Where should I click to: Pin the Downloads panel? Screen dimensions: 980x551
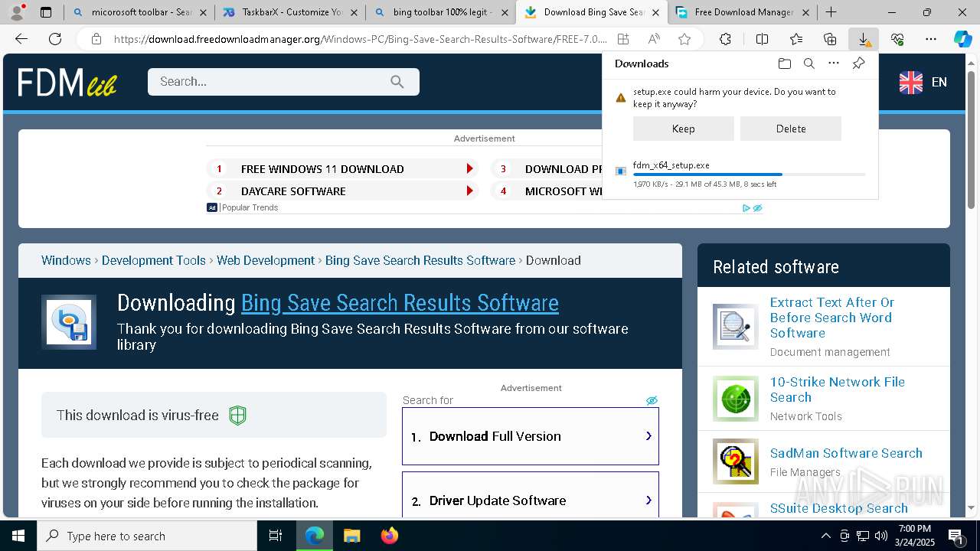(858, 64)
